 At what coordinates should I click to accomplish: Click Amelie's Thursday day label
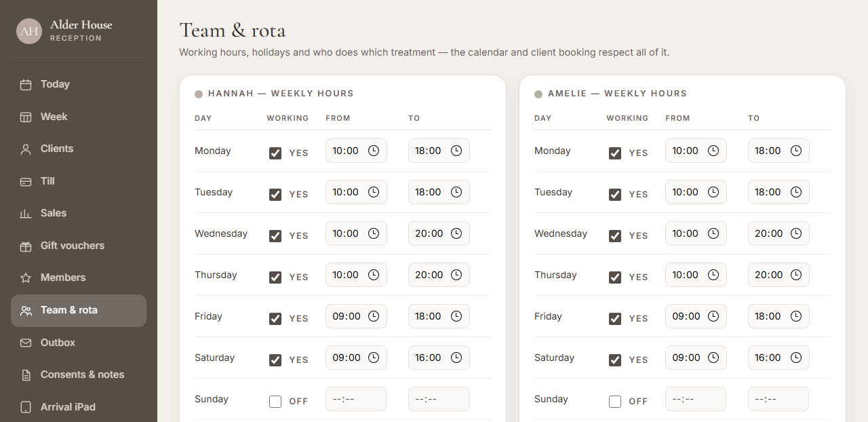tap(555, 275)
